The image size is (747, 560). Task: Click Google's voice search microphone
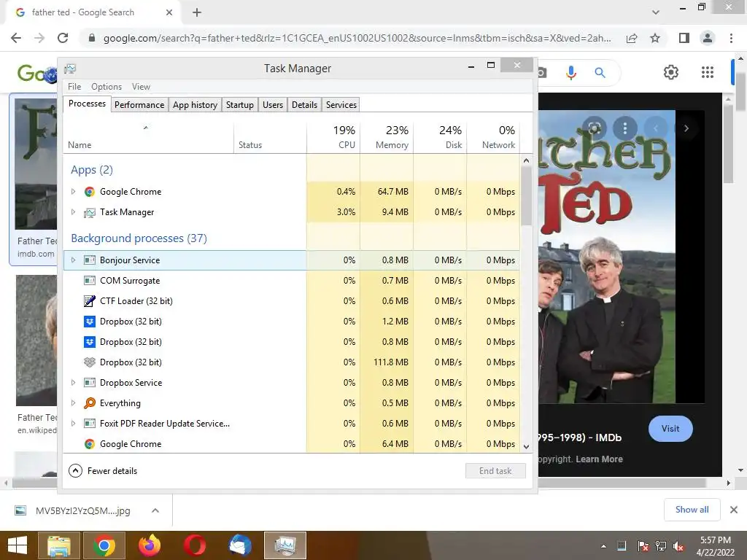tap(570, 73)
